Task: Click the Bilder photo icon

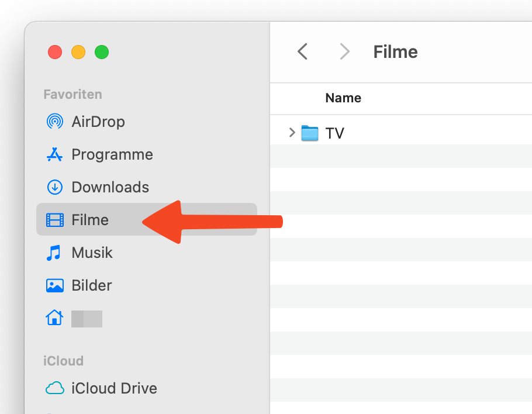Action: pyautogui.click(x=54, y=285)
